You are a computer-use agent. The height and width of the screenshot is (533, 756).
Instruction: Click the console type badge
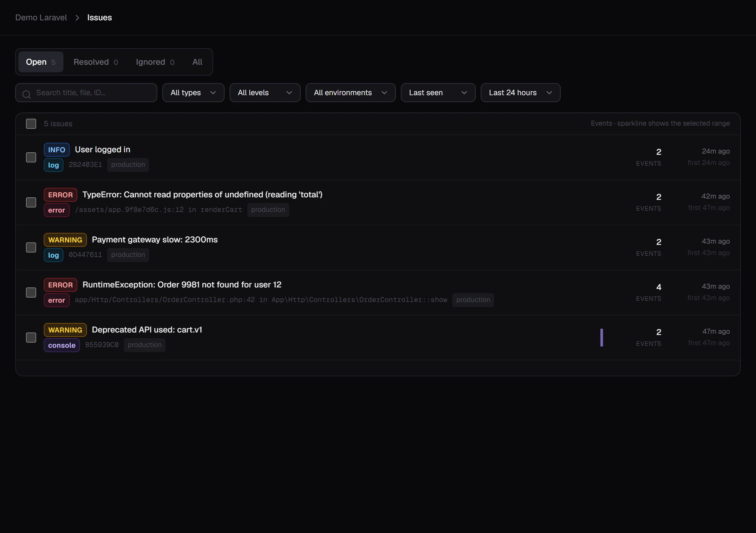point(62,345)
